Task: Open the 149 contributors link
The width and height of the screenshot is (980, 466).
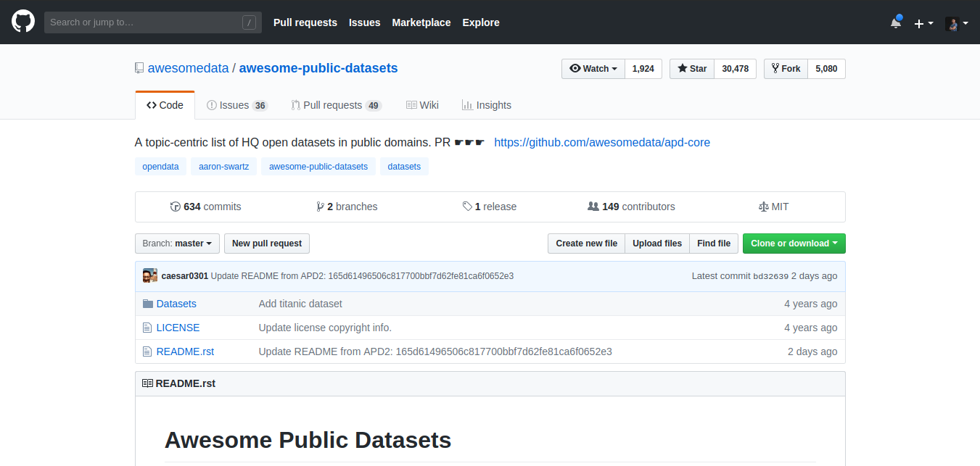Action: (x=631, y=207)
